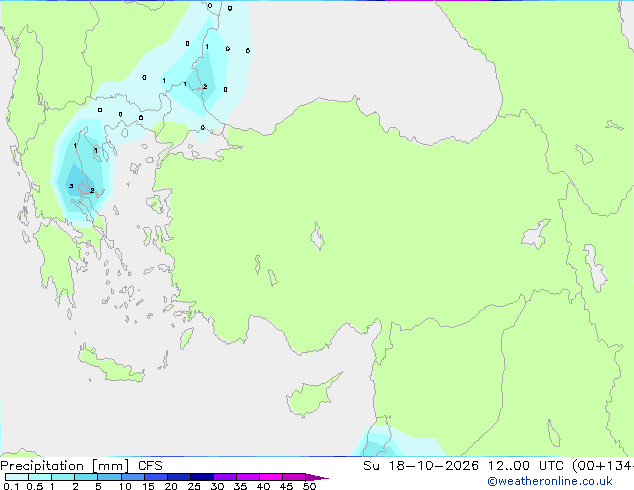
Task: Click the "0.1" legend tick label
Action: coord(11,486)
